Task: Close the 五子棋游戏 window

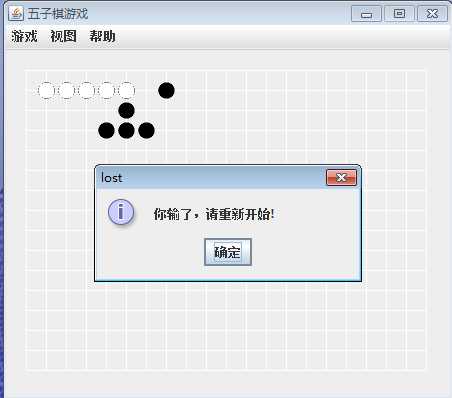Action: (432, 14)
